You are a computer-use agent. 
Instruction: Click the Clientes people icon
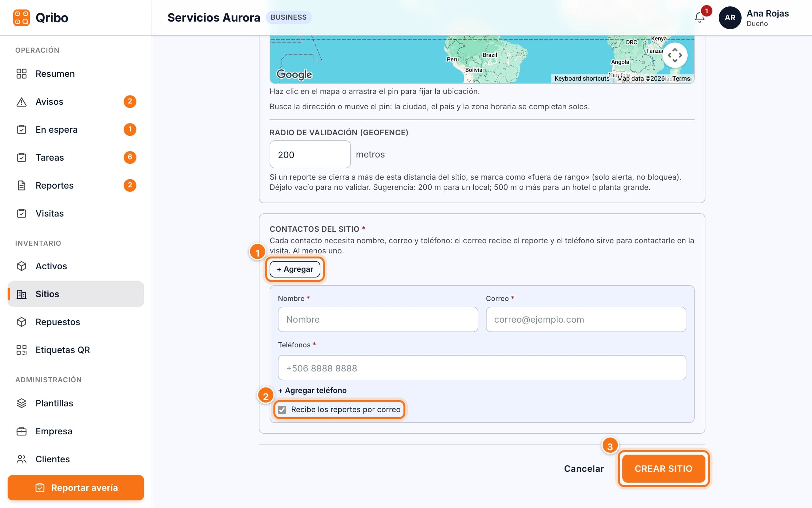click(22, 459)
